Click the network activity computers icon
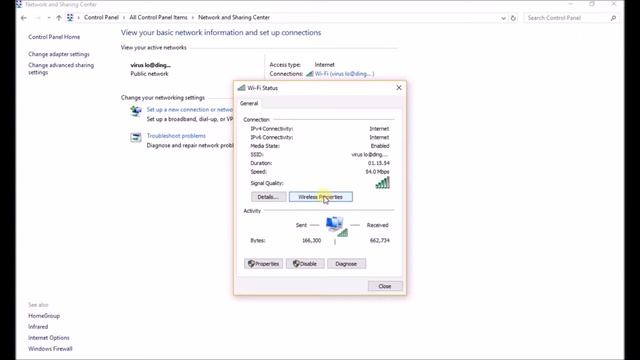 336,227
